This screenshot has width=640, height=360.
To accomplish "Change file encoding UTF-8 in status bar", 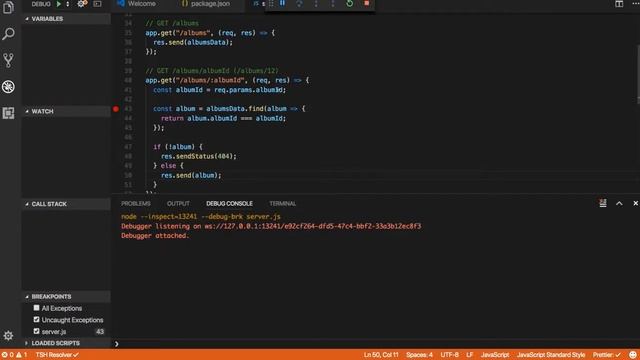I will click(x=449, y=355).
